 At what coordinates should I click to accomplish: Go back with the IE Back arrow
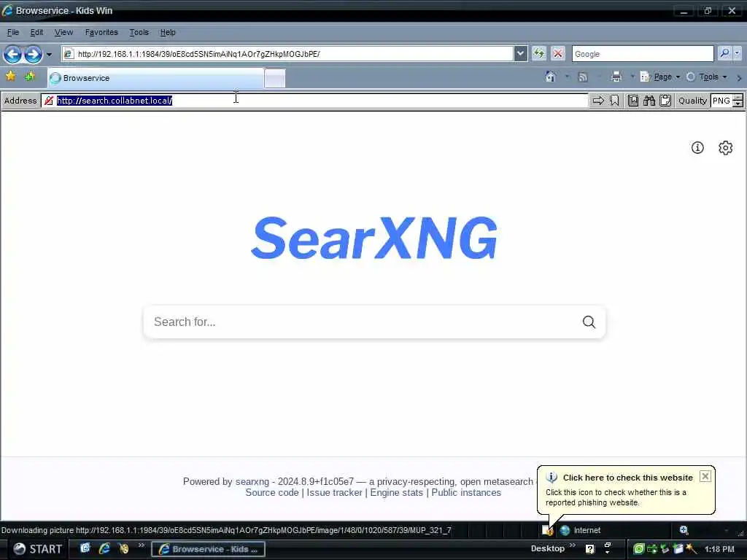[x=13, y=54]
